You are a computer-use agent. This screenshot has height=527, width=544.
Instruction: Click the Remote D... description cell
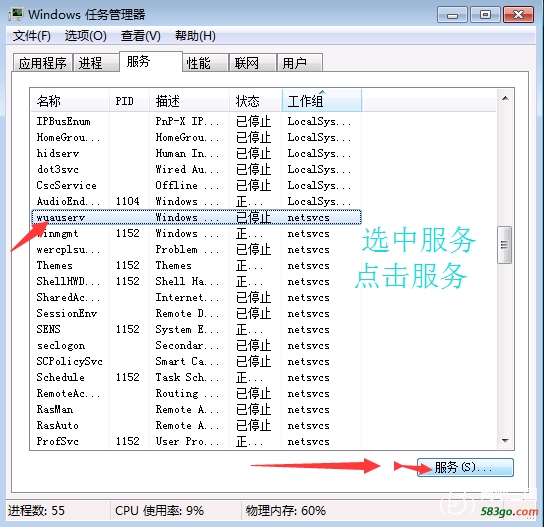click(x=187, y=313)
